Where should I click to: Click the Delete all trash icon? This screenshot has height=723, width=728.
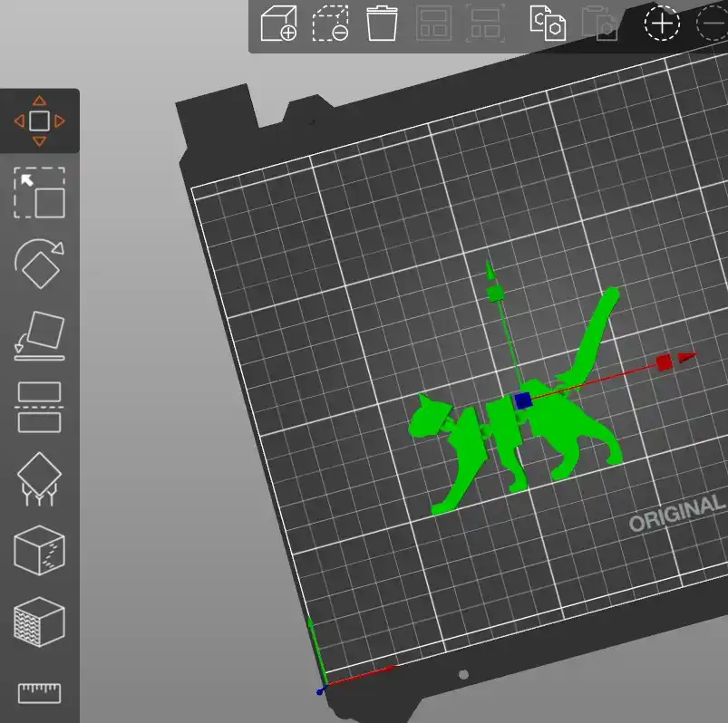point(382,24)
